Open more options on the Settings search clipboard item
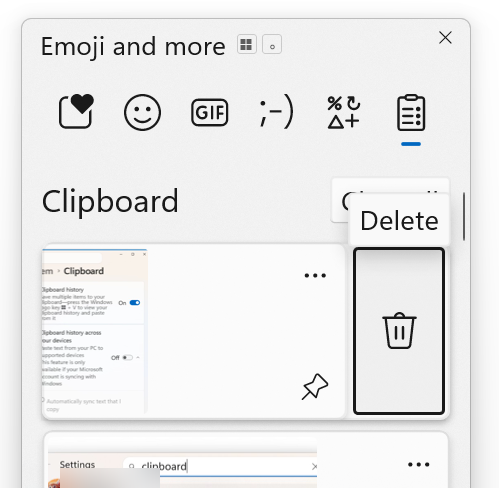 pyautogui.click(x=419, y=464)
